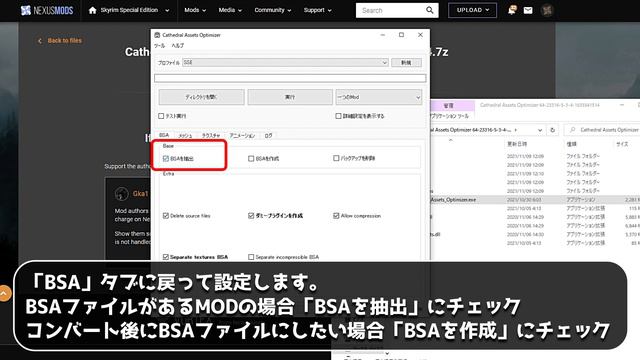Image resolution: width=640 pixels, height=360 pixels.
Task: Click the 実行 run button
Action: point(290,97)
